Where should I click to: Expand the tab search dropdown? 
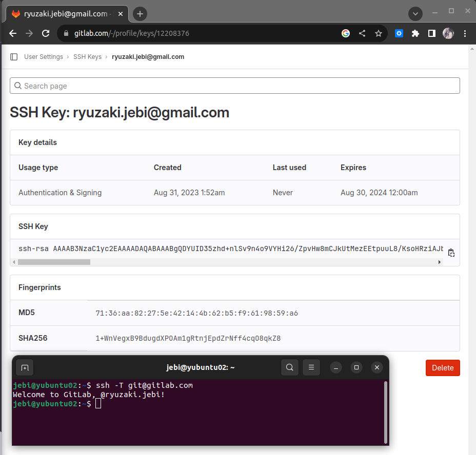pos(415,14)
